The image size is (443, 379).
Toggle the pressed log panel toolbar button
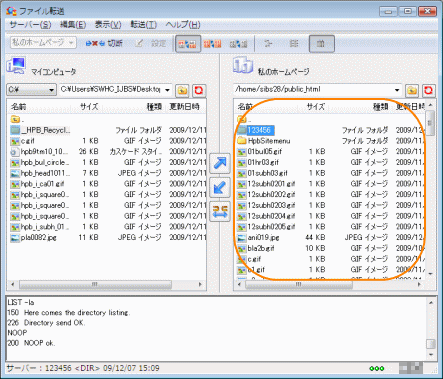(322, 44)
